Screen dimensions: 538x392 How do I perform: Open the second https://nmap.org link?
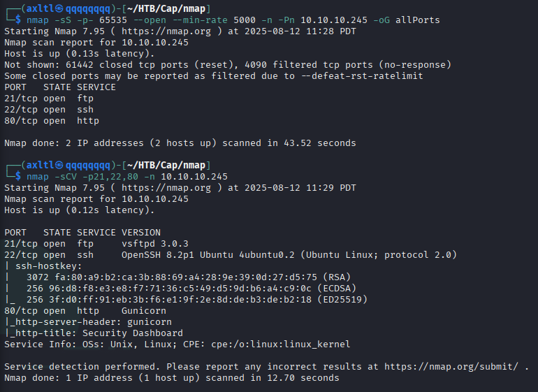pyautogui.click(x=166, y=188)
